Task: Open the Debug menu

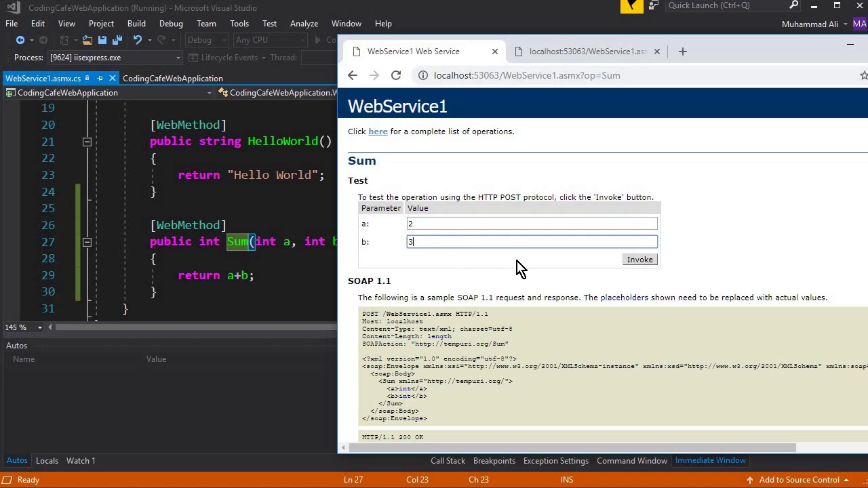Action: [171, 24]
